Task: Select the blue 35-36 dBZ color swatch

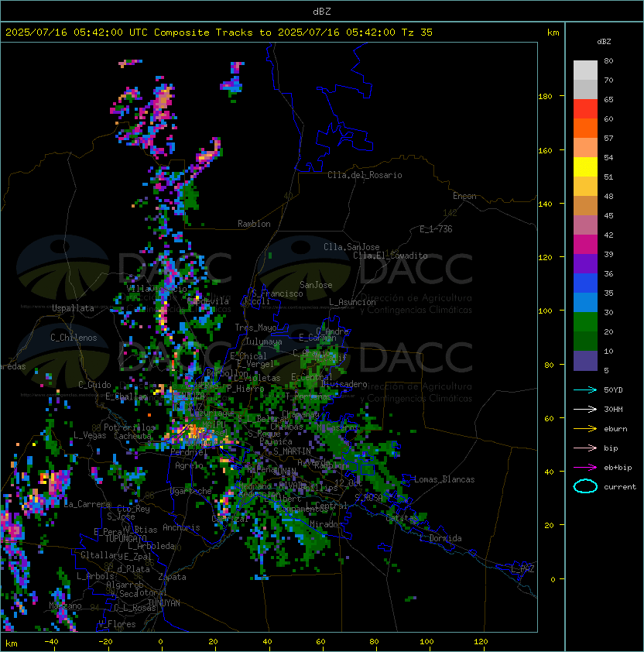Action: point(585,283)
